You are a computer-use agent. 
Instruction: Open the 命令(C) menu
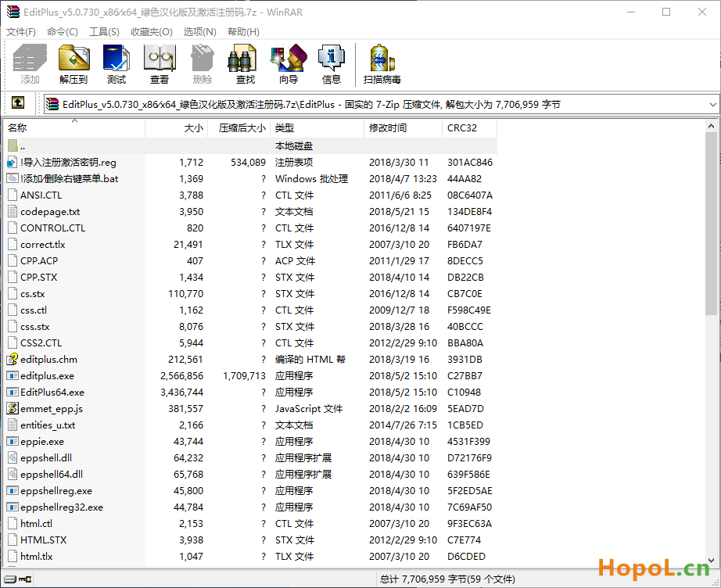pyautogui.click(x=63, y=32)
